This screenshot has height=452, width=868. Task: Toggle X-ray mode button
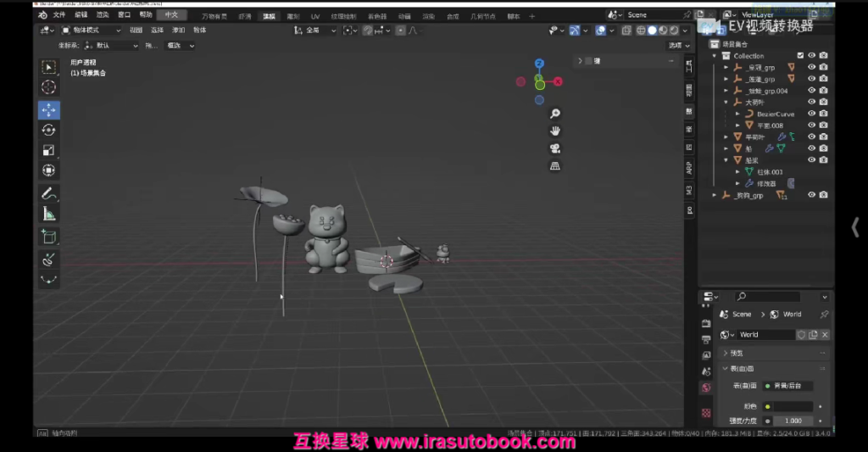tap(626, 31)
